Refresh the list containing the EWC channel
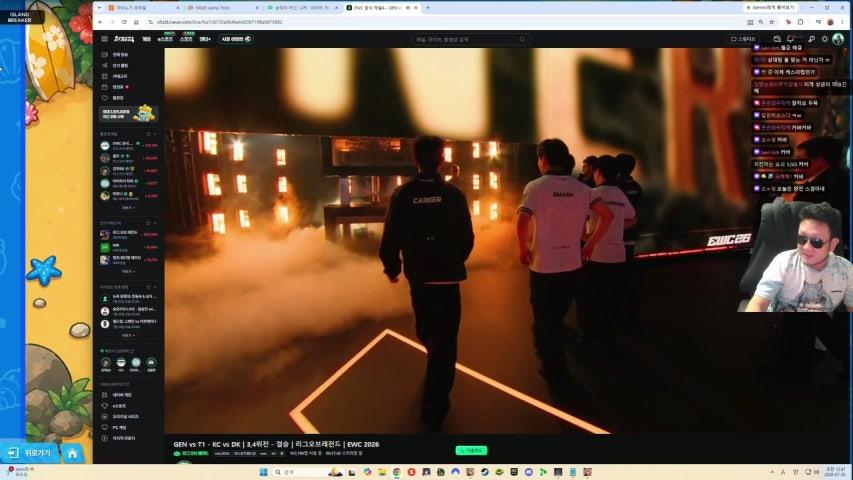This screenshot has height=480, width=853. click(x=148, y=134)
